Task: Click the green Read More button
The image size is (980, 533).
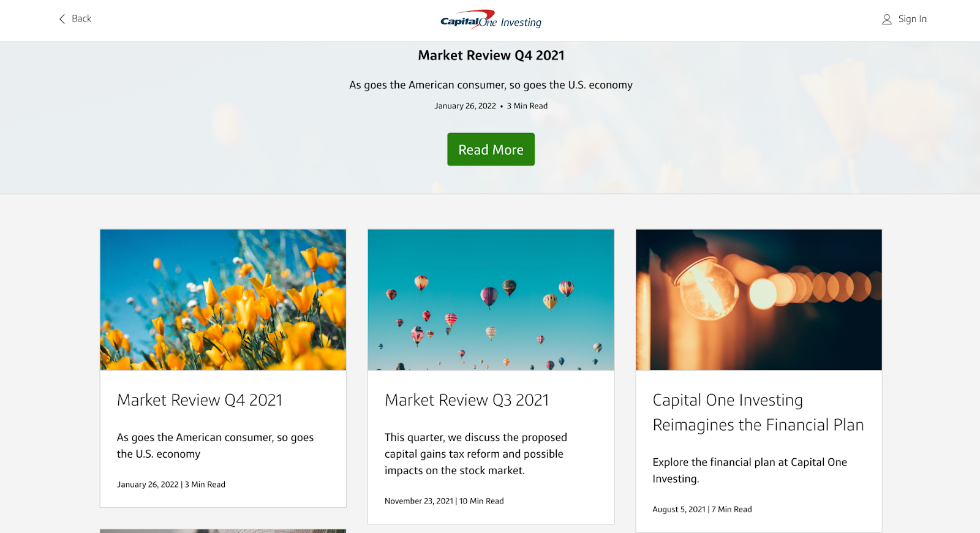Action: click(491, 149)
